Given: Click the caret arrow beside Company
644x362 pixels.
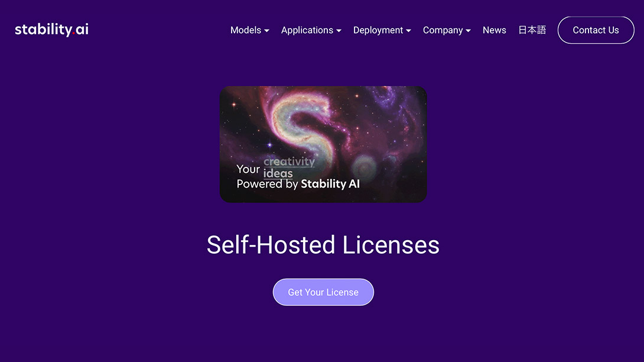Looking at the screenshot, I should [x=468, y=31].
